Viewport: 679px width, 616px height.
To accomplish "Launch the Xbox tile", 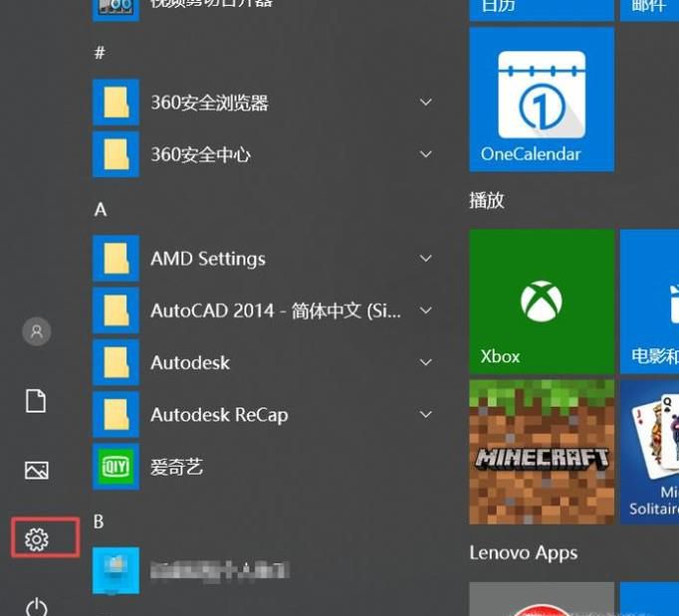I will [542, 302].
